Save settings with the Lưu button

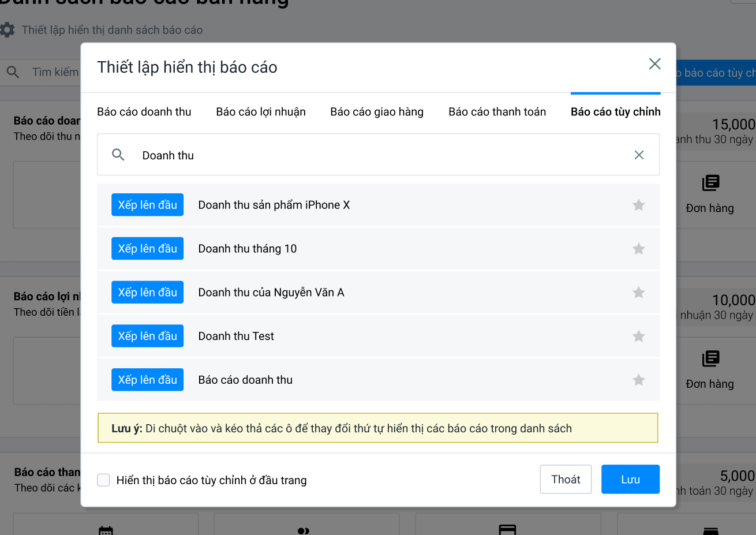coord(630,479)
